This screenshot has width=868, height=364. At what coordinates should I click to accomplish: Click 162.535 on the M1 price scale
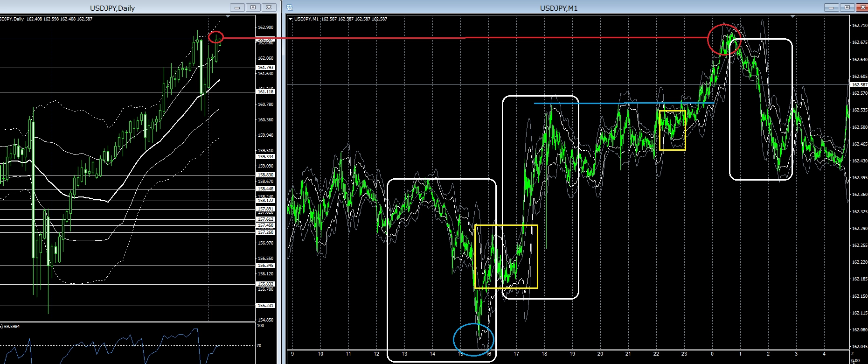pyautogui.click(x=860, y=110)
